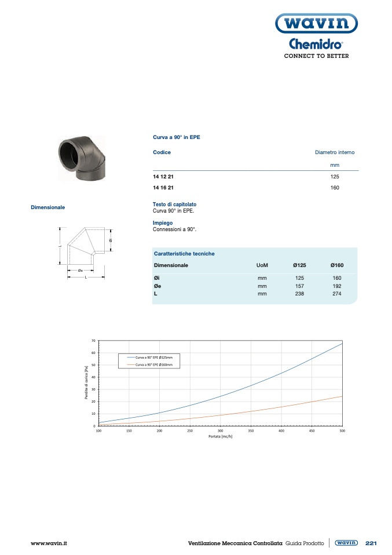392x555 pixels.
Task: Click the blue Ø125mm legend entry
Action: tap(153, 358)
